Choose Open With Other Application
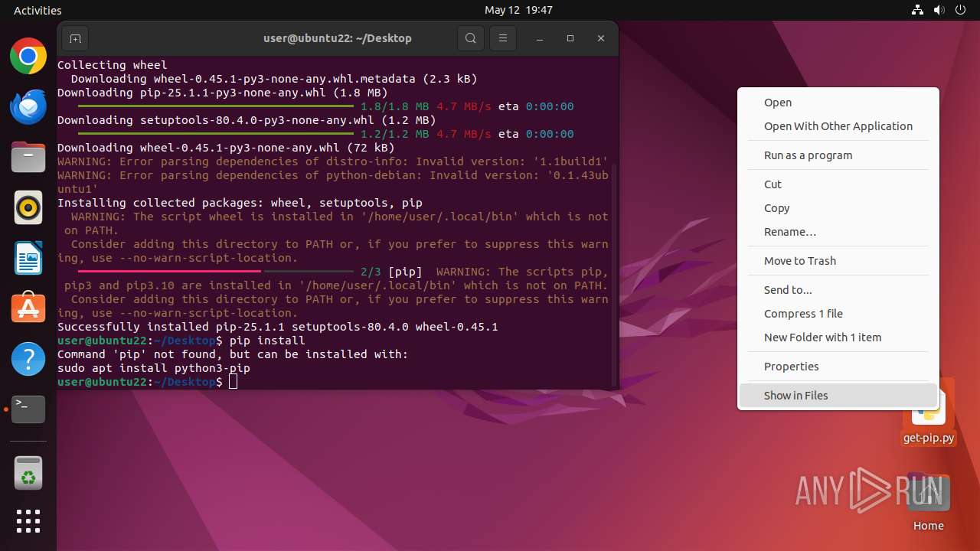The width and height of the screenshot is (980, 551). click(838, 126)
